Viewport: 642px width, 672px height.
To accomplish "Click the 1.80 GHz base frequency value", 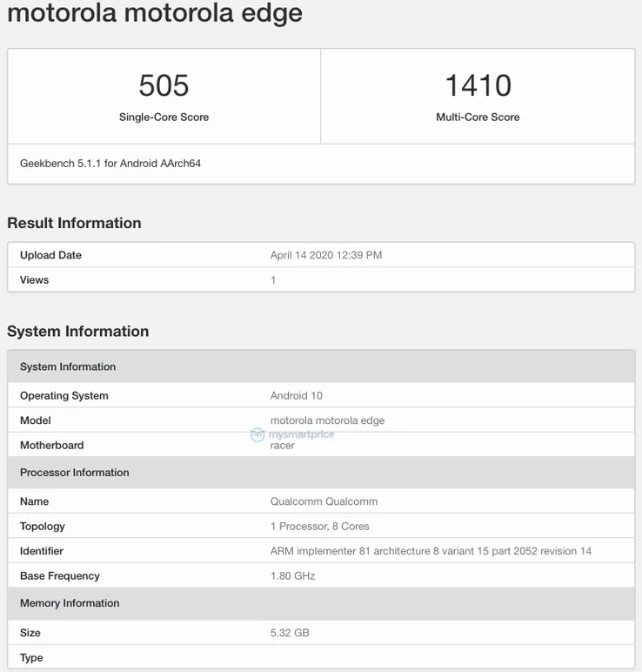I will point(292,575).
